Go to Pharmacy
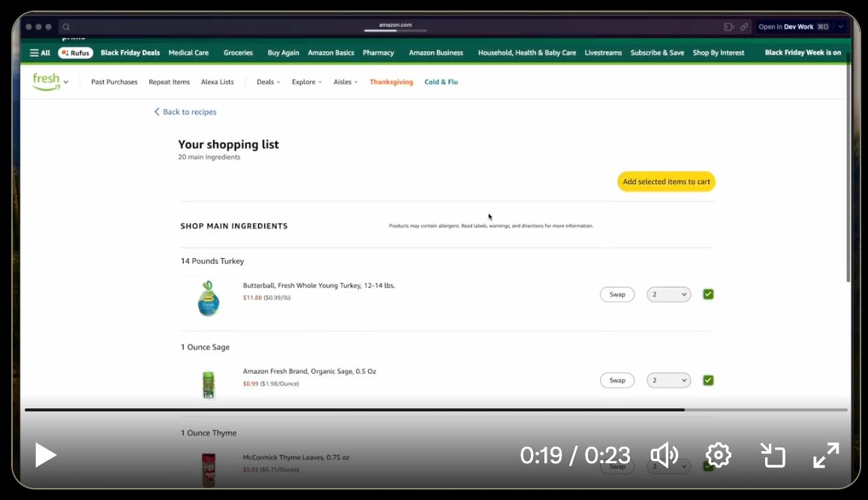Screen dimensions: 868x500 [378, 53]
